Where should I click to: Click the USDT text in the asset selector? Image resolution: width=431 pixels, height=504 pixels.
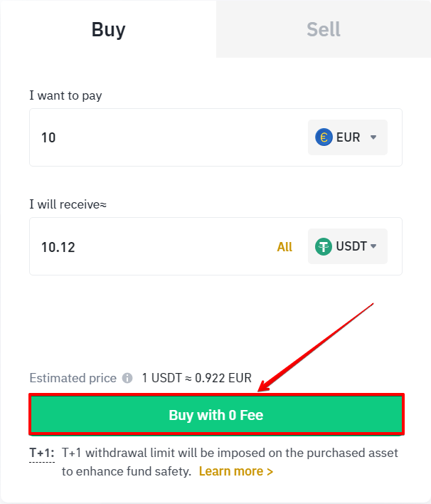click(x=351, y=246)
